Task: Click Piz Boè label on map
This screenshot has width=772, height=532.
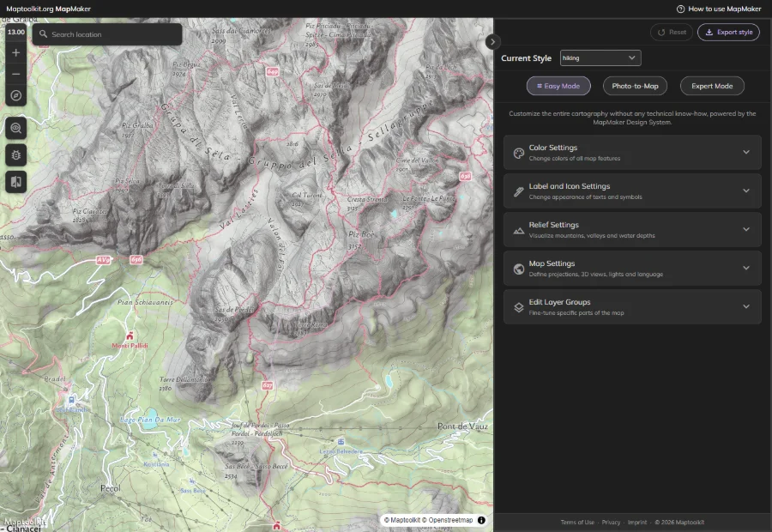Action: (361, 235)
